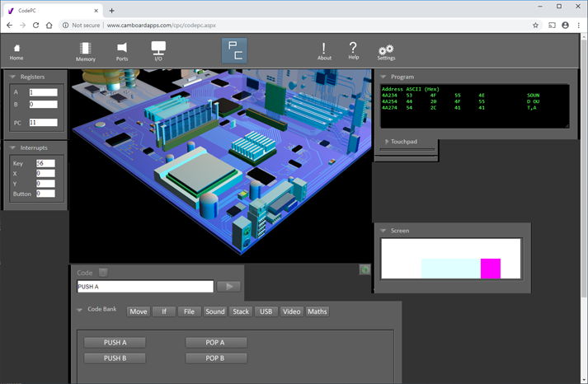Switch to the Sound code tab
588x384 pixels.
214,311
